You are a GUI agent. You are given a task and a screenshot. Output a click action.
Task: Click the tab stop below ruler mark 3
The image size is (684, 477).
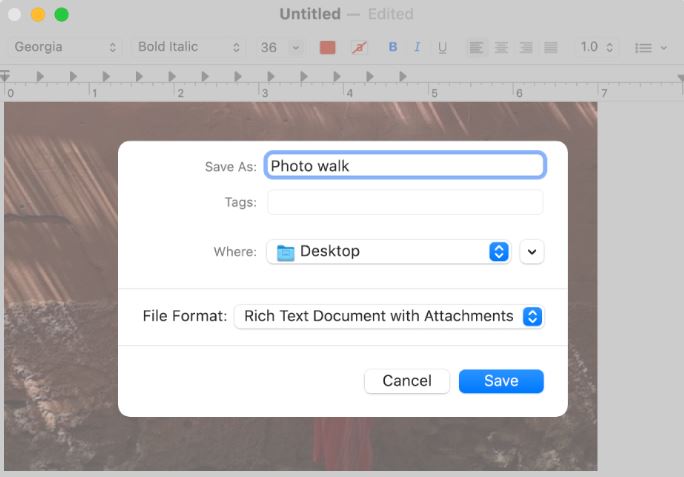point(271,76)
